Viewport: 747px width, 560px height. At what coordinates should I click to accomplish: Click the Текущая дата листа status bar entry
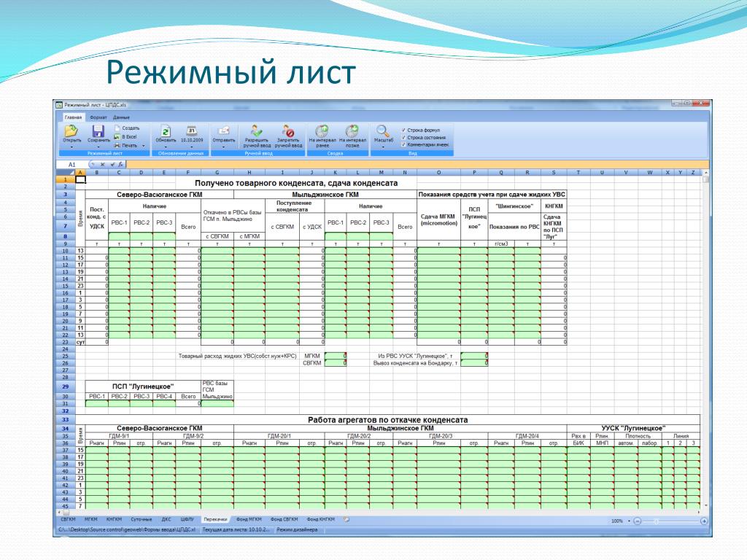point(236,529)
